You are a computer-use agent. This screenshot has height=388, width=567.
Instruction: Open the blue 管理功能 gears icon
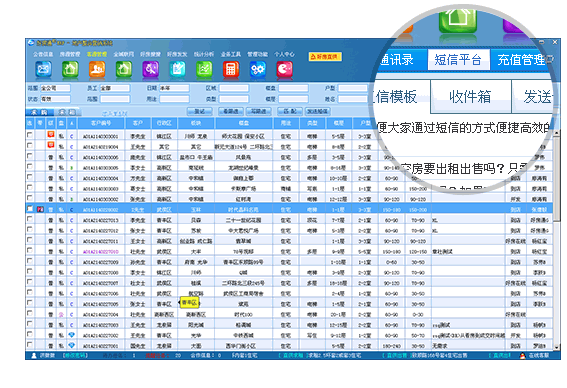tap(257, 69)
